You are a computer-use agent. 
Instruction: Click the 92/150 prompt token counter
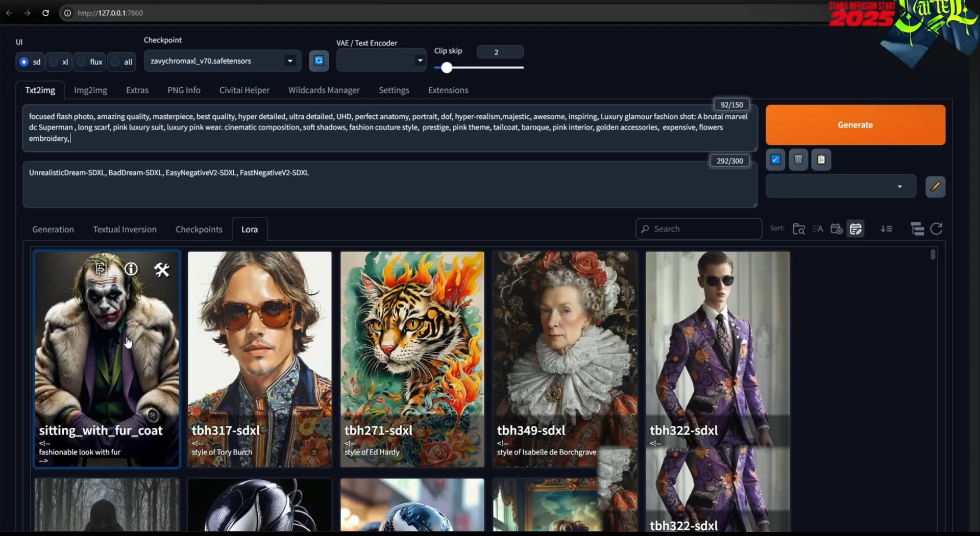point(731,105)
